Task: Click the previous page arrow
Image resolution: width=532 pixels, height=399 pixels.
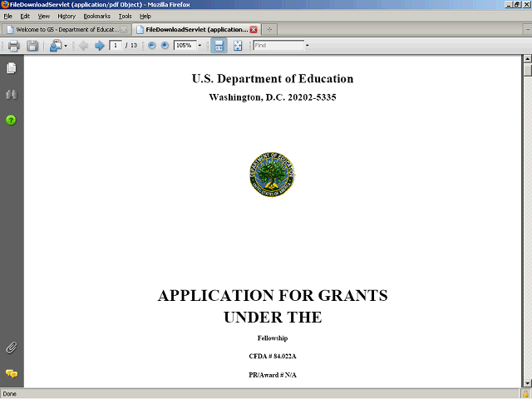Action: 83,46
